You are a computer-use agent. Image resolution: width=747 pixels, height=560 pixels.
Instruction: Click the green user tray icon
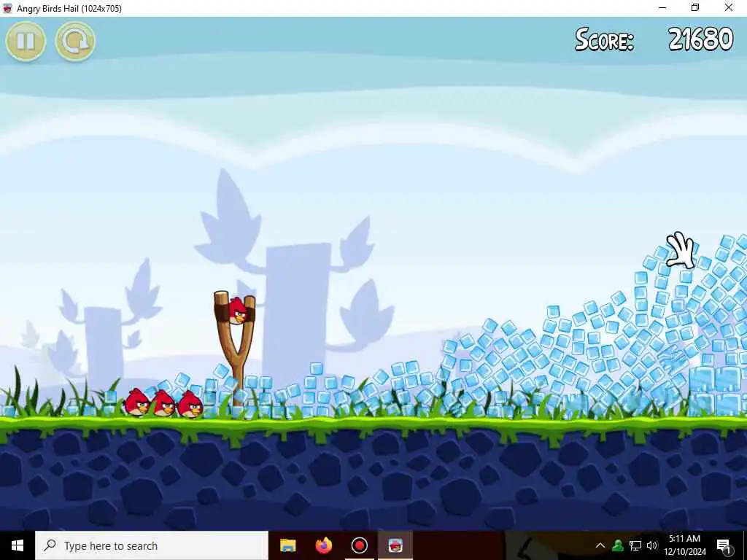coord(618,545)
